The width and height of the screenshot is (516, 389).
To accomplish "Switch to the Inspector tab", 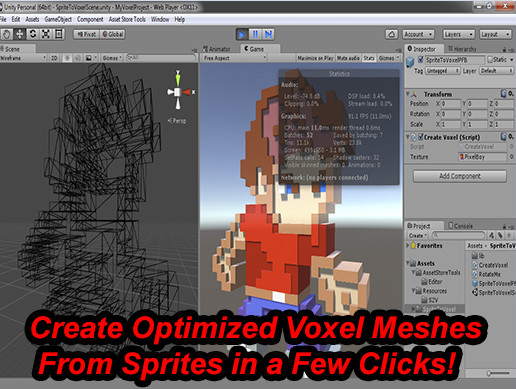I will point(424,49).
